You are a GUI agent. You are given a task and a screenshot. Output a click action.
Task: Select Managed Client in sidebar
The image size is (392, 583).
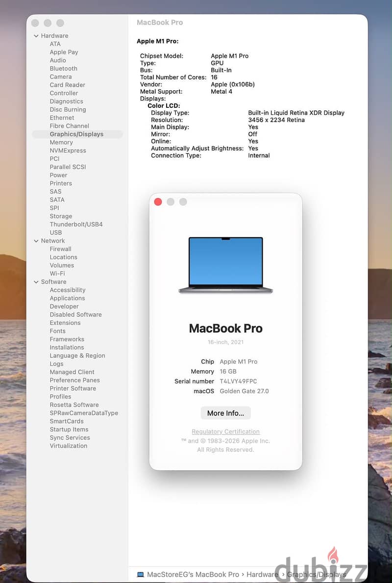pyautogui.click(x=72, y=372)
